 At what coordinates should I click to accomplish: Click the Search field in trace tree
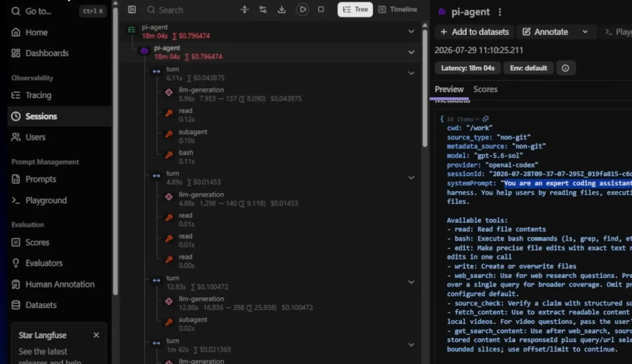(187, 9)
